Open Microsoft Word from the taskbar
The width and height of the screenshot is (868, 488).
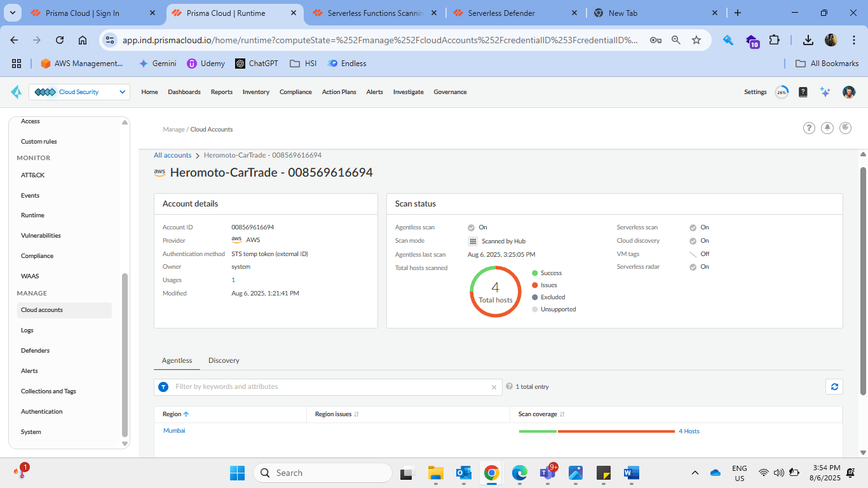631,473
